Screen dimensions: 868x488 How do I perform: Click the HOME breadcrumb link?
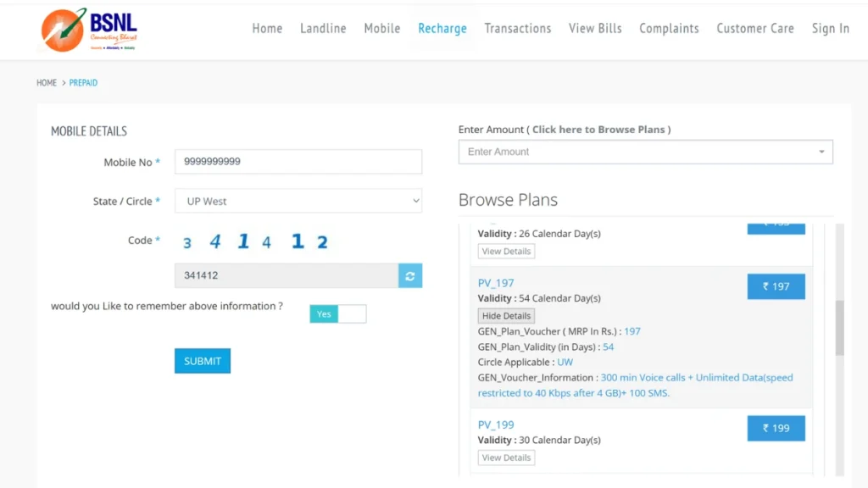pyautogui.click(x=47, y=83)
